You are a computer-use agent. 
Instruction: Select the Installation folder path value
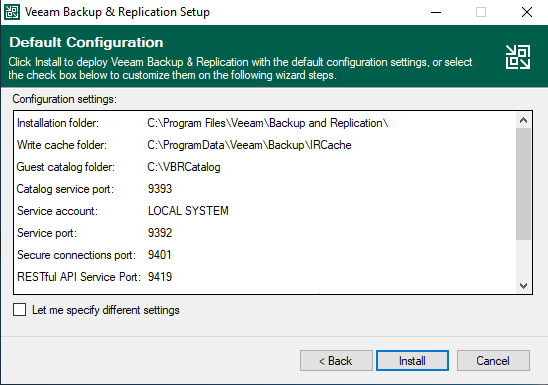(x=268, y=123)
